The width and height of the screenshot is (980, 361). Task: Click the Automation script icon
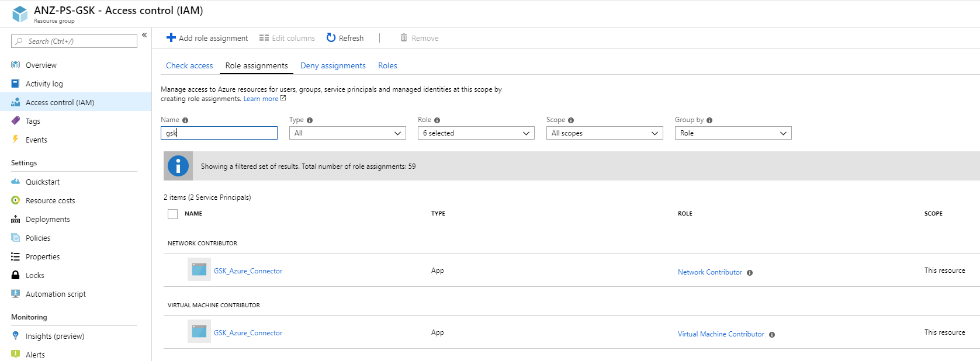[16, 294]
